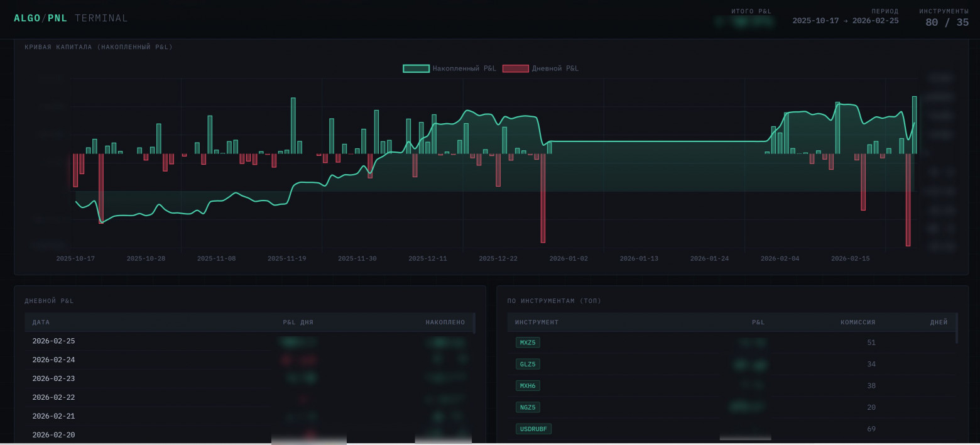Toggle the Накопленный P&L legend series
Screen dimensions: 980x445
tap(449, 69)
